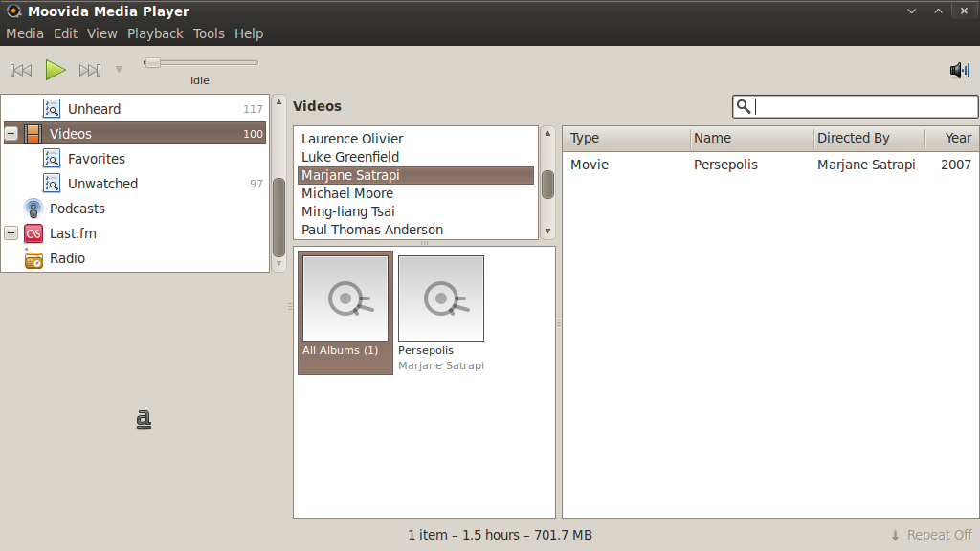This screenshot has height=551, width=980.
Task: Click the skip-forward playback button
Action: pyautogui.click(x=90, y=69)
